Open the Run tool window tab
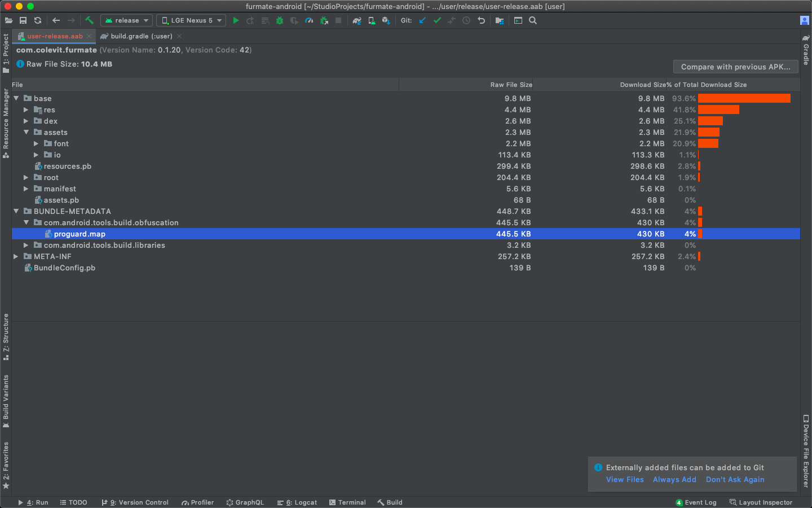 [x=33, y=502]
